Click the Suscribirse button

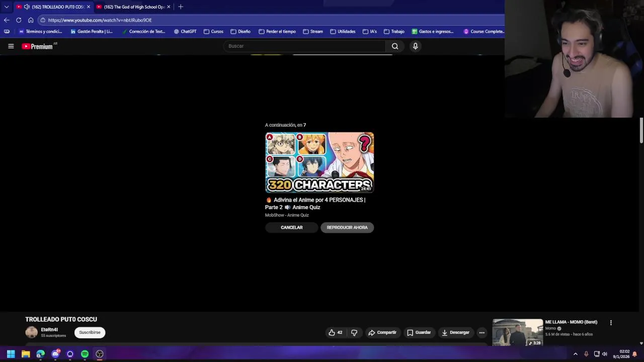90,332
